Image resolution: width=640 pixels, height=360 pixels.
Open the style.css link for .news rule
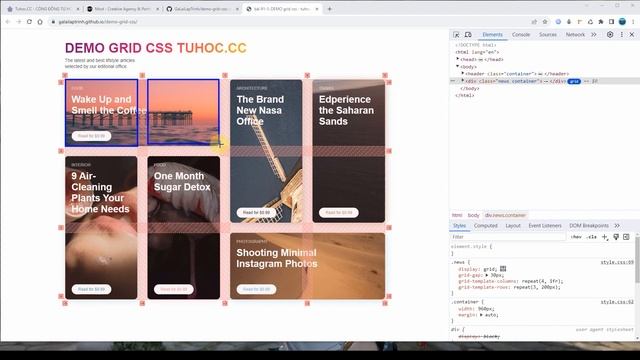[x=617, y=262]
